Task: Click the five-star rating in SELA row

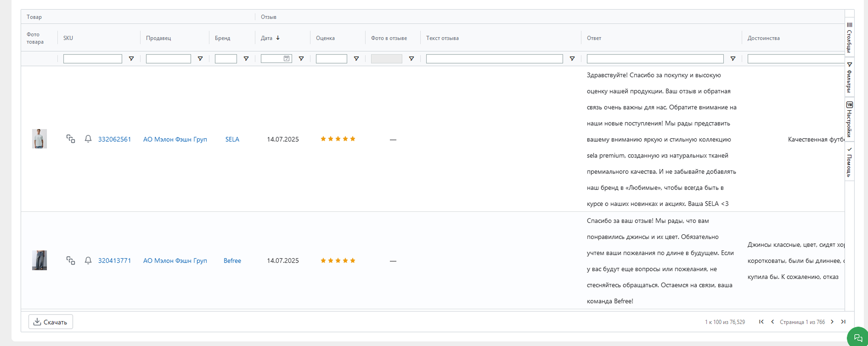Action: pyautogui.click(x=338, y=139)
